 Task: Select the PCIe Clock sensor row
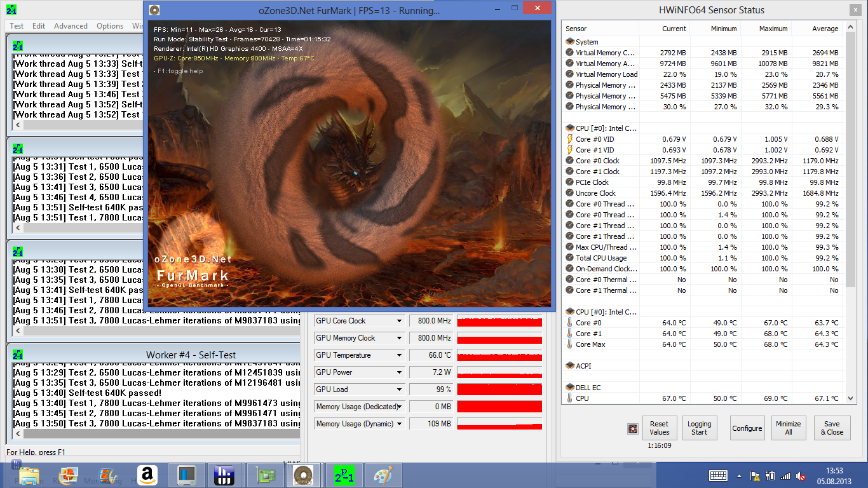click(703, 182)
